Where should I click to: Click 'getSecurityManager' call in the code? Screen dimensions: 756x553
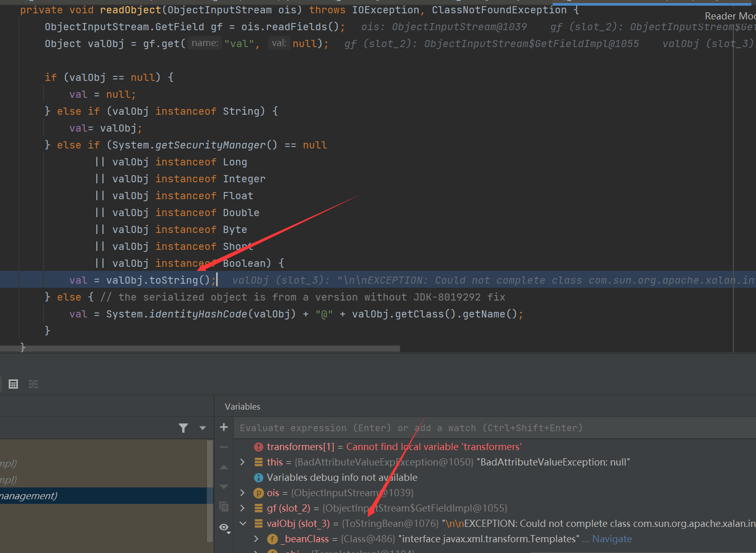(211, 145)
